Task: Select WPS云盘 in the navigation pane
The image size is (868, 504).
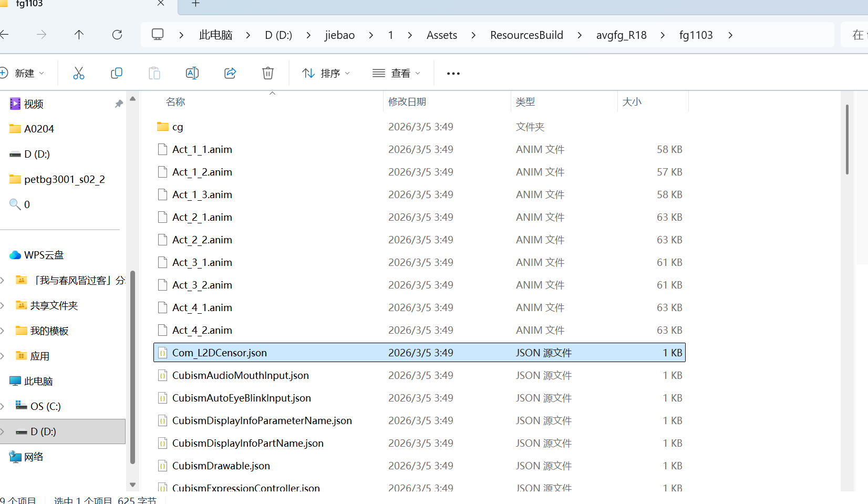Action: (44, 255)
